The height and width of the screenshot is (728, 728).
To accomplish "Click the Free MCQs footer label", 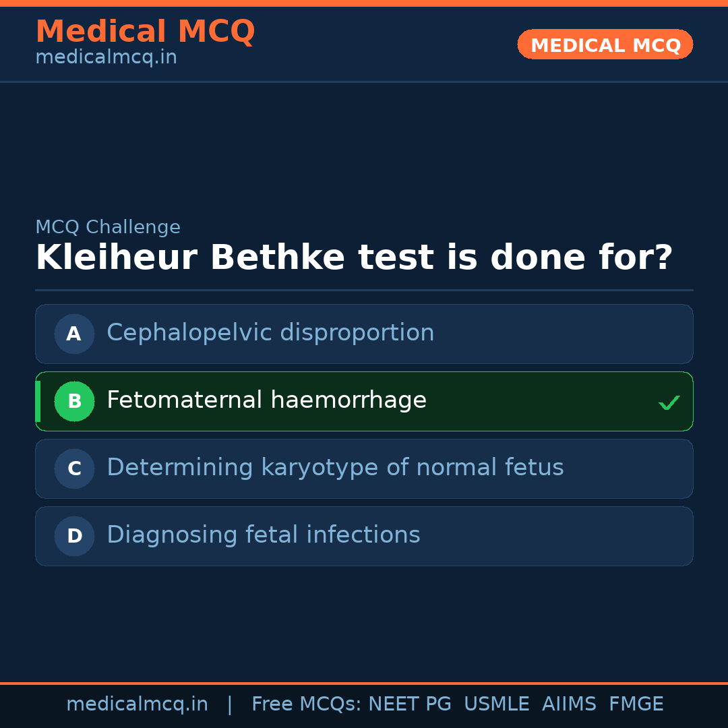I will [306, 704].
